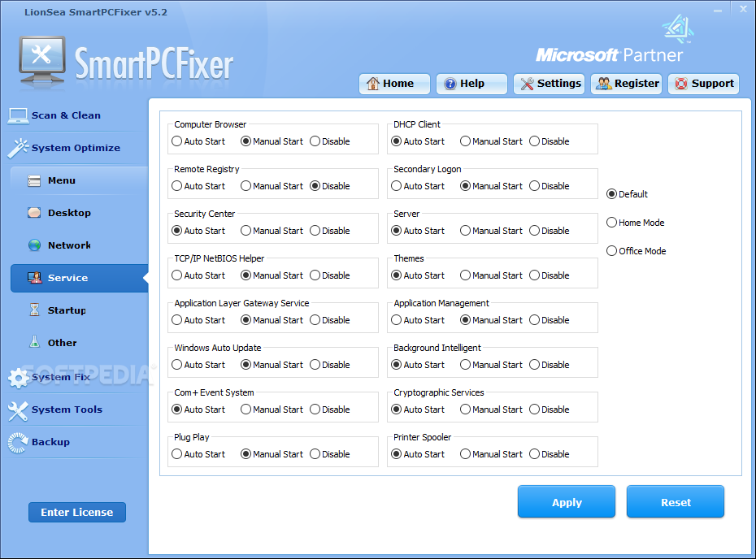Click the Windows Auto Update group label
Image resolution: width=756 pixels, height=559 pixels.
click(x=217, y=348)
